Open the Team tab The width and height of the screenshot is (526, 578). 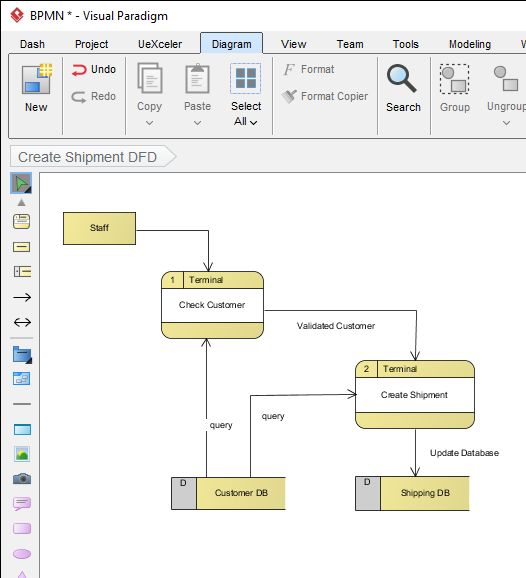(350, 44)
